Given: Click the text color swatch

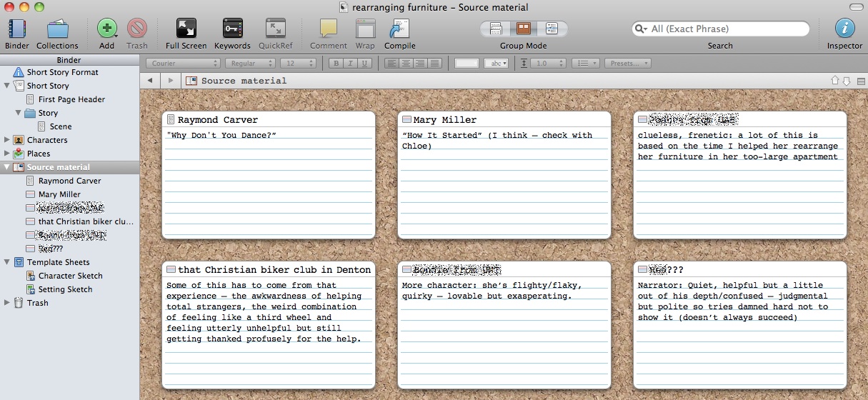Looking at the screenshot, I should click(467, 64).
